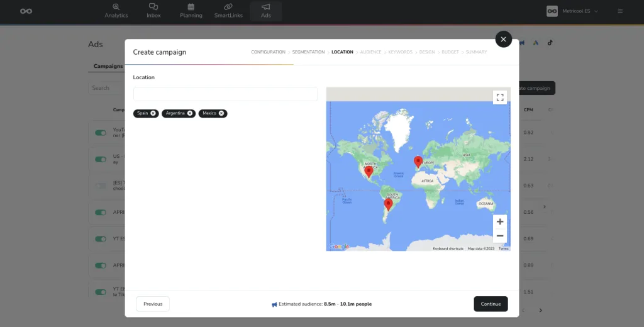Select the Spain map pin

click(x=418, y=162)
